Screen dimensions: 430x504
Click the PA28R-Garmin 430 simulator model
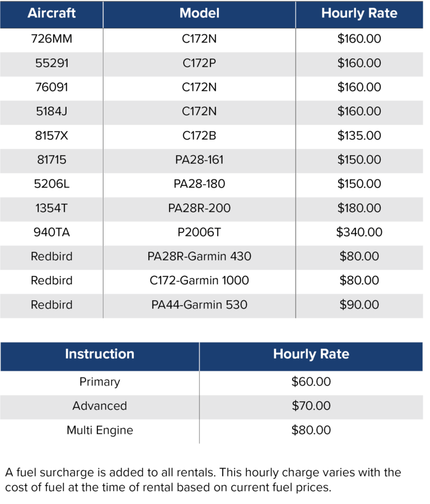[x=199, y=256]
